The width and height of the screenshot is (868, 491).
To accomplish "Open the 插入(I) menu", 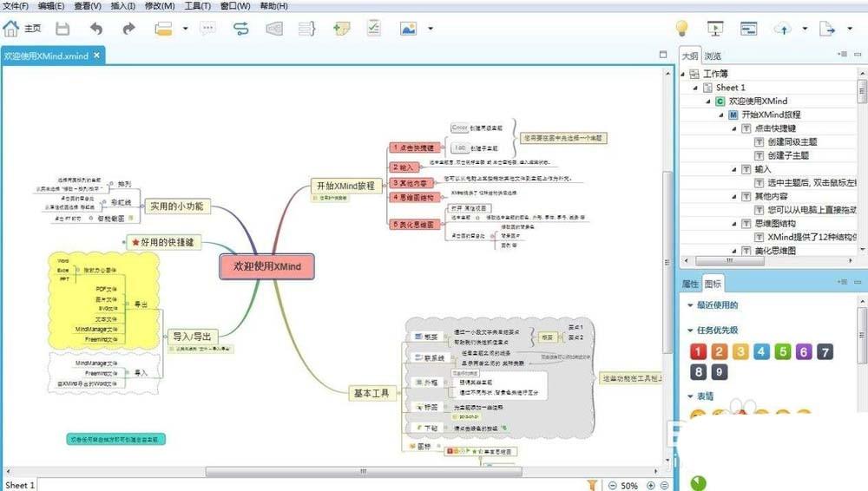I will click(x=123, y=6).
